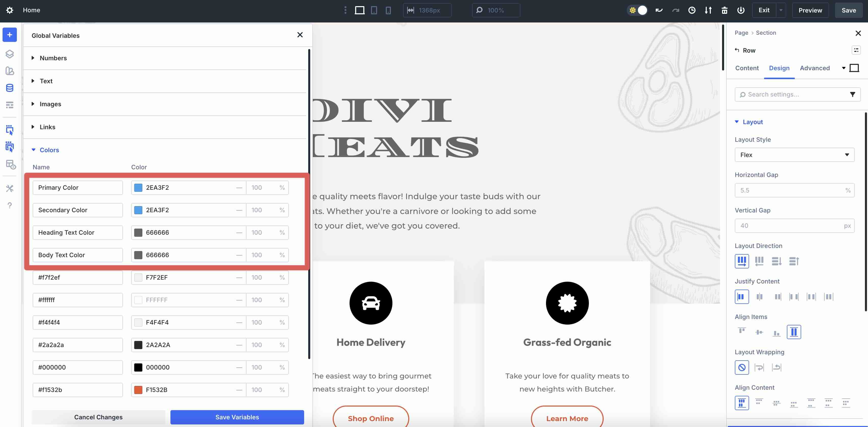Disable layout wrapping with the nowrap option
The image size is (868, 427).
[x=742, y=367]
